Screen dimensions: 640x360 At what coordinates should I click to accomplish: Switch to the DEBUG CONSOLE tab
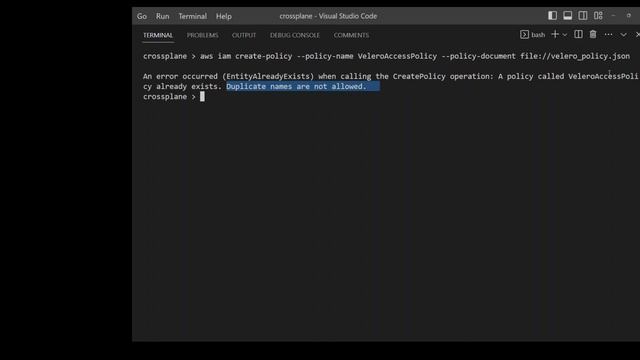tap(295, 35)
